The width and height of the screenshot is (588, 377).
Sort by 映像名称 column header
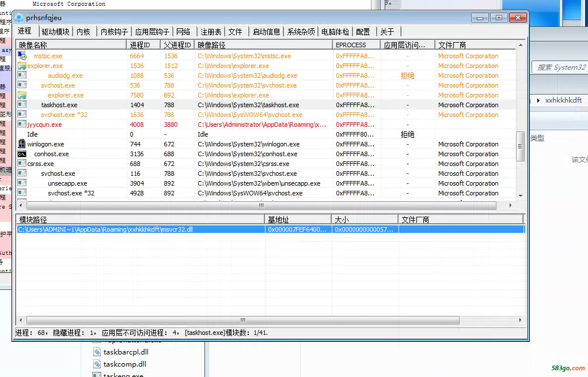[x=71, y=45]
